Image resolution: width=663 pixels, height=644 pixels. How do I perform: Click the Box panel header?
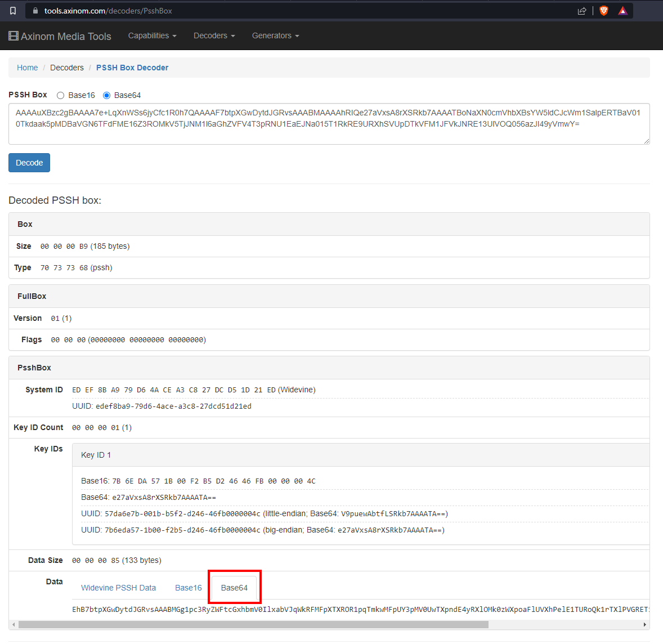[329, 225]
